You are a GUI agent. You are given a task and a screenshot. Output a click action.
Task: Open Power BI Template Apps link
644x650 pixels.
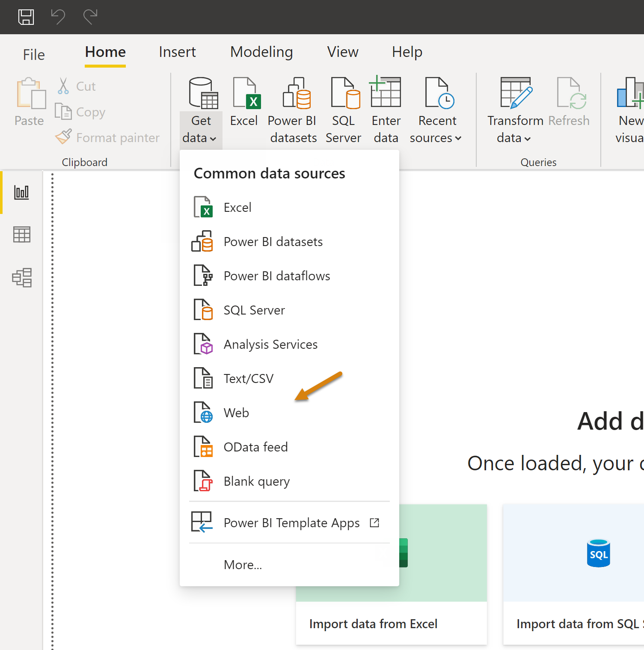[291, 523]
